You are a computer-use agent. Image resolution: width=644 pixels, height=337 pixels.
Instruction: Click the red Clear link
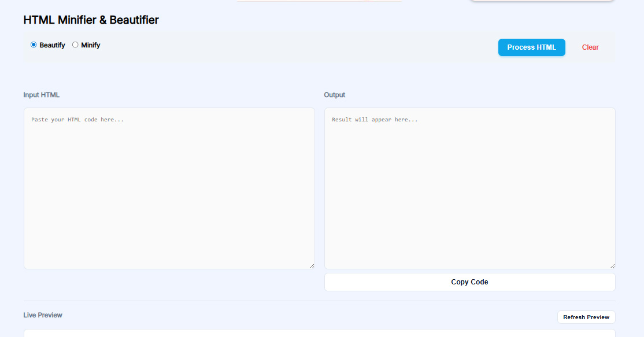(590, 47)
